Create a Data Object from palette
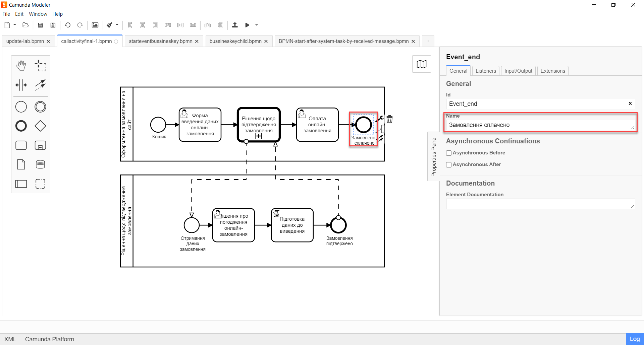 tap(21, 164)
